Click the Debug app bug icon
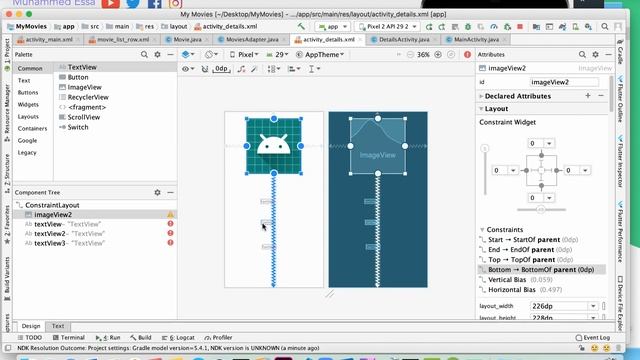This screenshot has height=360, width=640. (468, 27)
